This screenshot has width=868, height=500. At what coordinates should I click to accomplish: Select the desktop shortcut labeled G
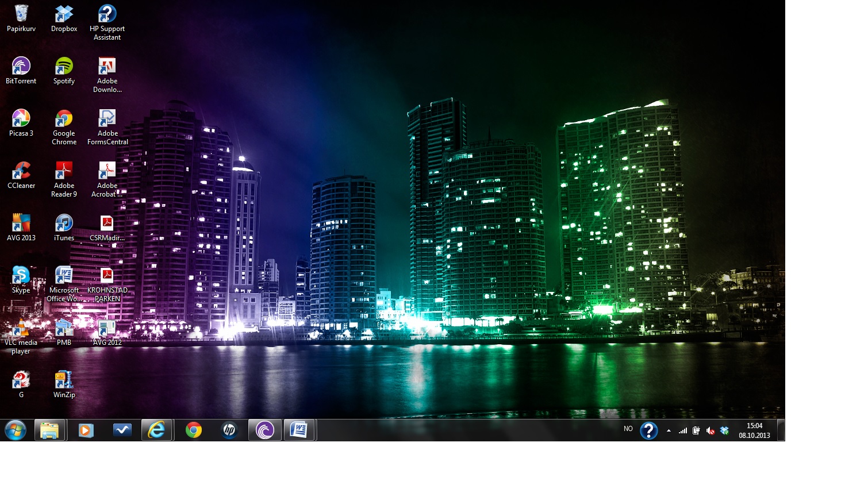[21, 384]
